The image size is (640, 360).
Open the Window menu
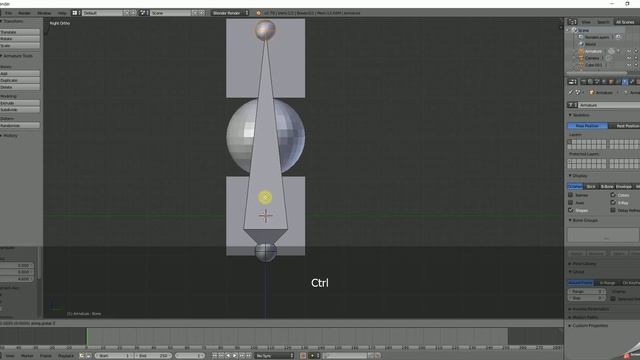click(x=44, y=13)
